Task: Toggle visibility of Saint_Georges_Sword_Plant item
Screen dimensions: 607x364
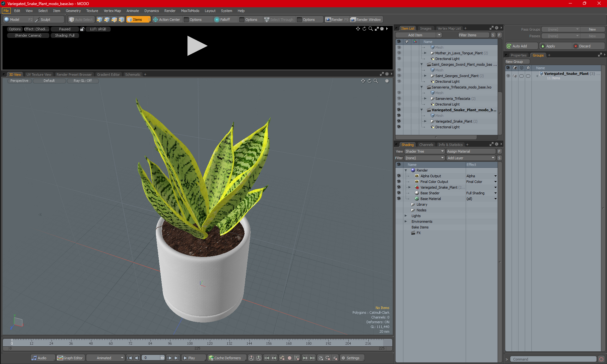Action: [399, 76]
